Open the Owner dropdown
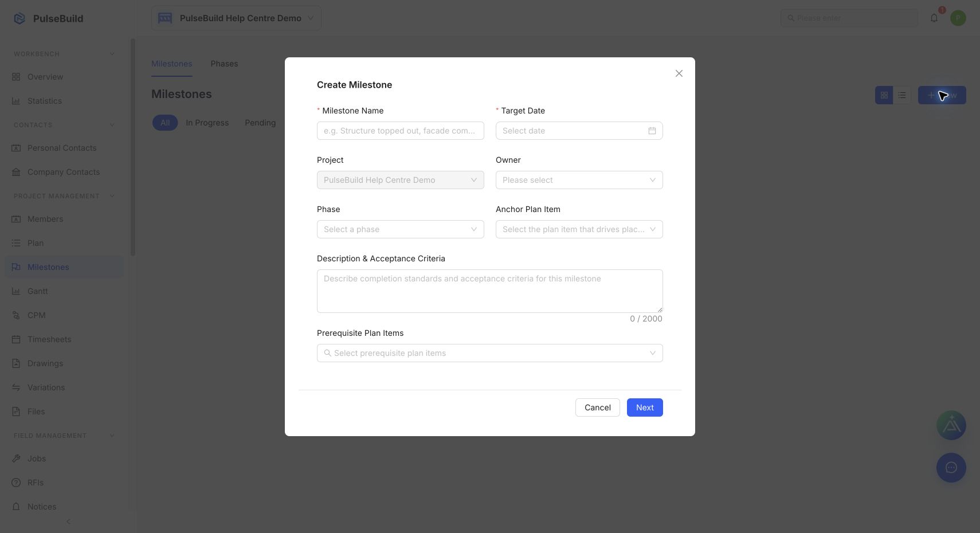980x533 pixels. pyautogui.click(x=579, y=180)
